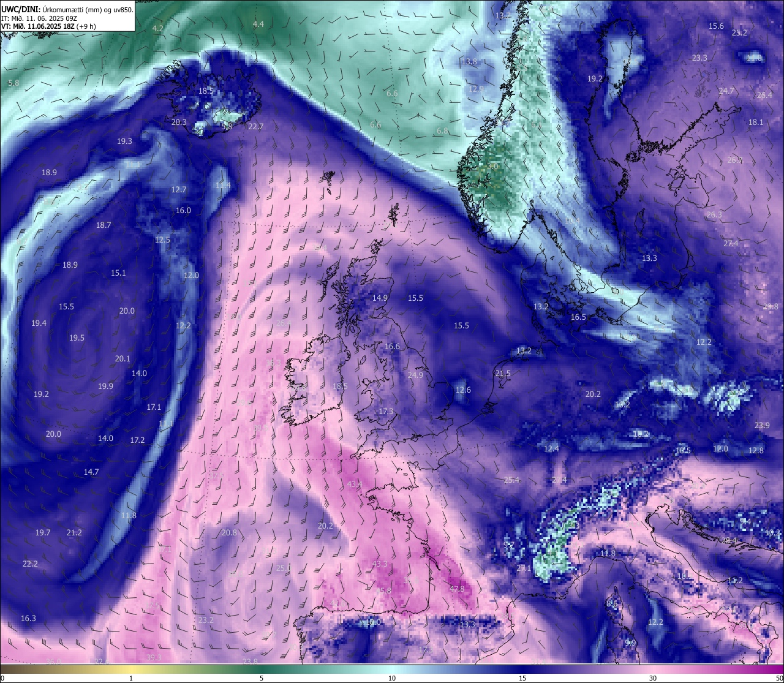Screen dimensions: 784x683
Task: Click the map value 14.7
Action: pos(91,472)
